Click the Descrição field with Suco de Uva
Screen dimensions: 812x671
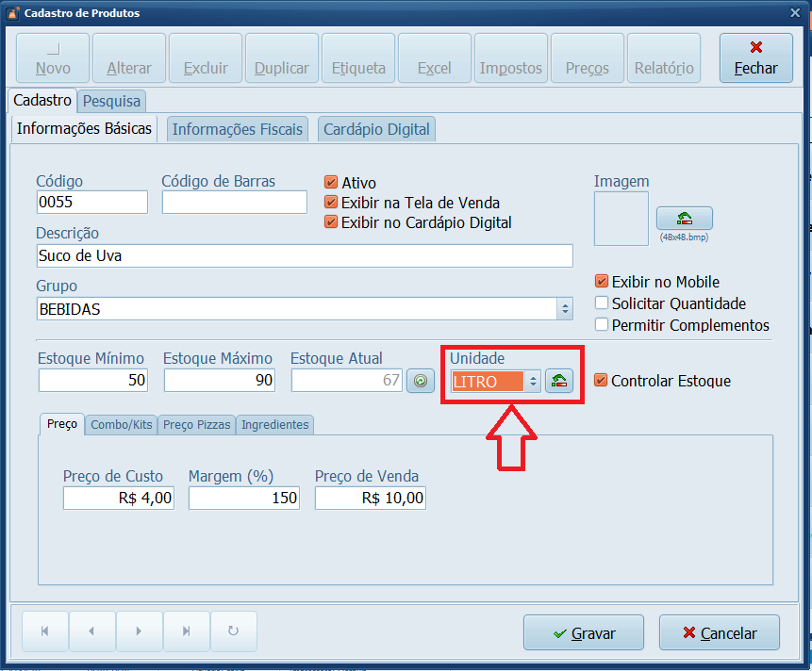pyautogui.click(x=304, y=255)
